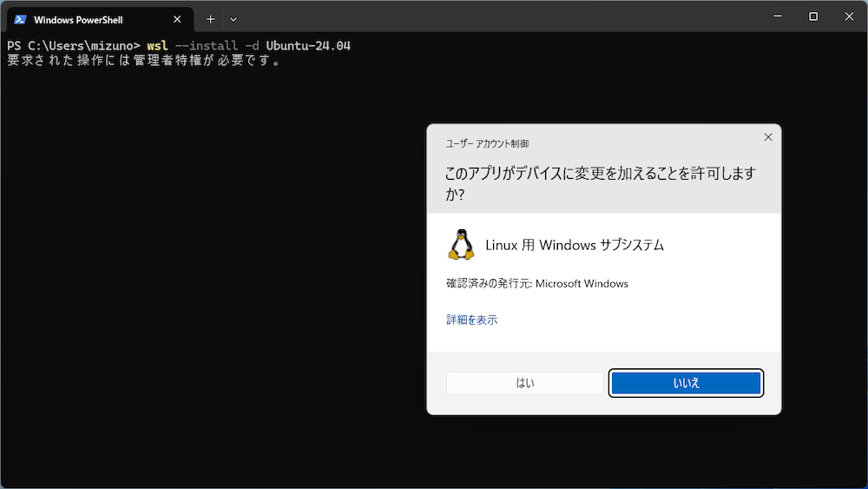
Task: Click the UAC question heading text
Action: [x=601, y=183]
